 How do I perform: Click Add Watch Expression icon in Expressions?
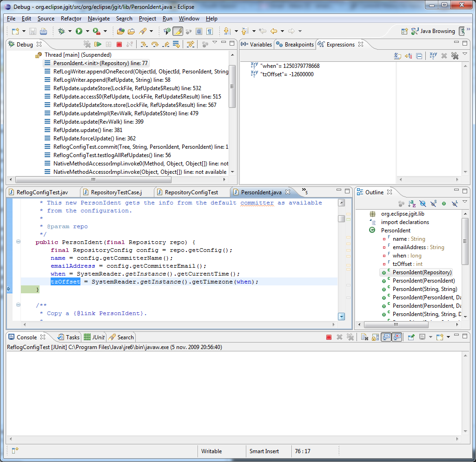coord(433,56)
